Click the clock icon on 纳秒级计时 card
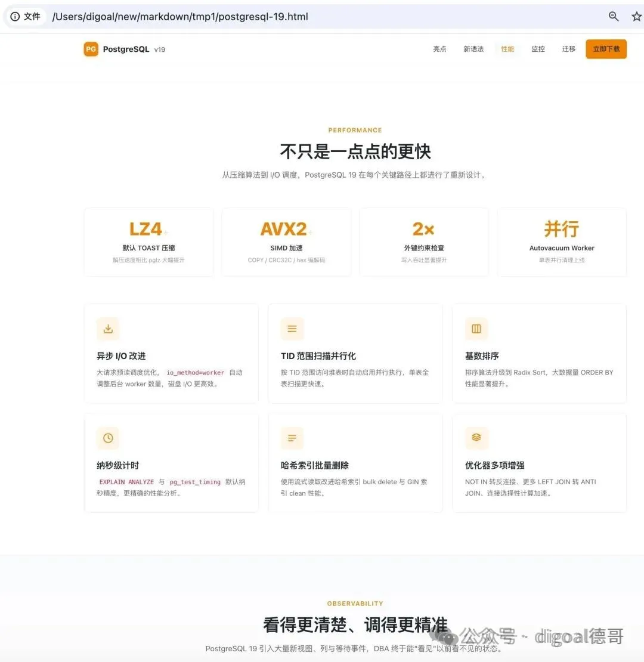The width and height of the screenshot is (644, 662). (108, 438)
